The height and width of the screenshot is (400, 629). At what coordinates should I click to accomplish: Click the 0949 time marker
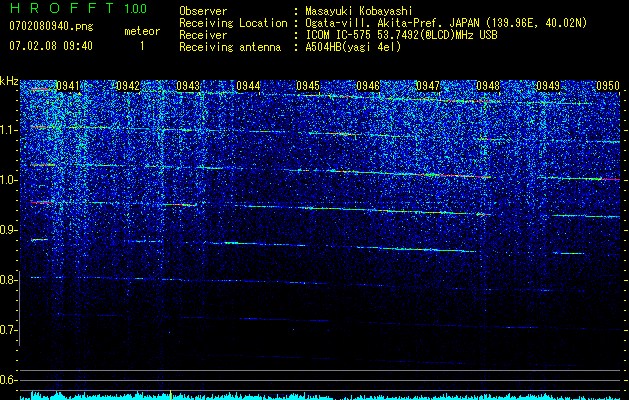(x=548, y=86)
